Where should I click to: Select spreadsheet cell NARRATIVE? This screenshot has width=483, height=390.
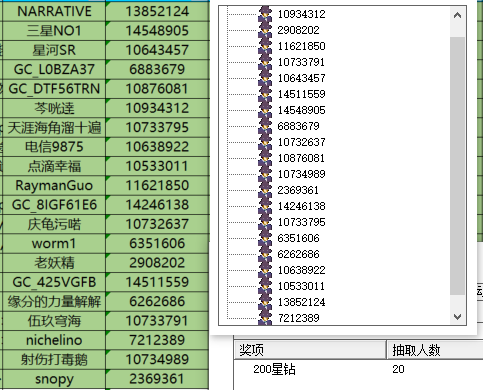coord(54,12)
